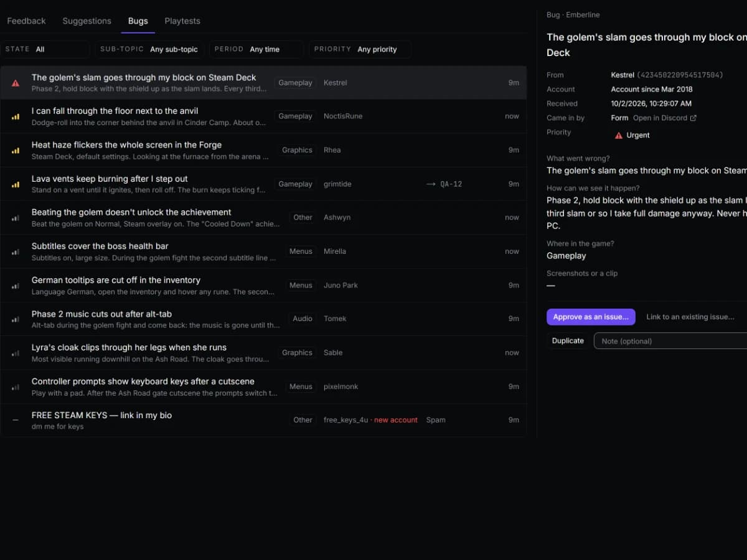Open the State filter dropdown

click(45, 49)
